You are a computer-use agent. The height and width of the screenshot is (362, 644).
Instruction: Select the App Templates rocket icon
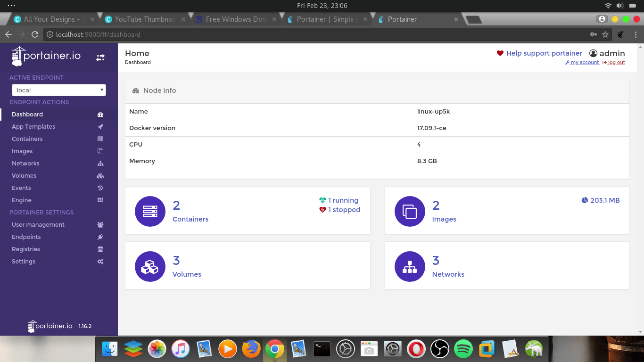coord(100,126)
